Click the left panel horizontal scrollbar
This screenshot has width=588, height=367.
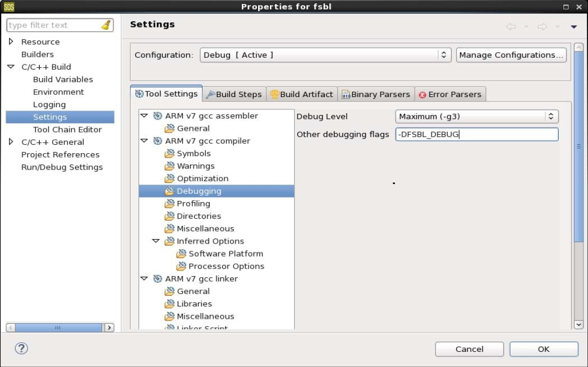pyautogui.click(x=58, y=328)
